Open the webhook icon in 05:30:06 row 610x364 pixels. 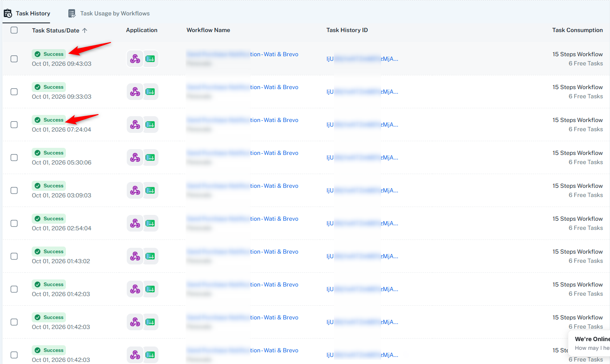click(135, 157)
